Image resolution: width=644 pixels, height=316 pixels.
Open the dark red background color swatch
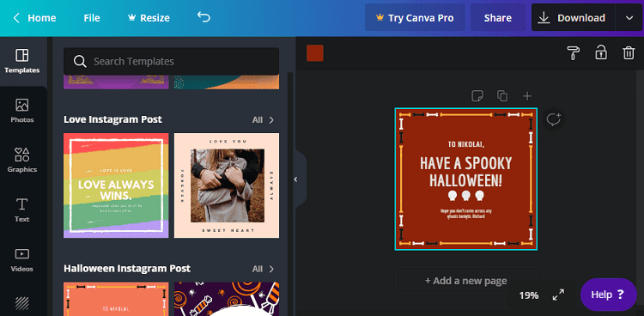(x=315, y=53)
